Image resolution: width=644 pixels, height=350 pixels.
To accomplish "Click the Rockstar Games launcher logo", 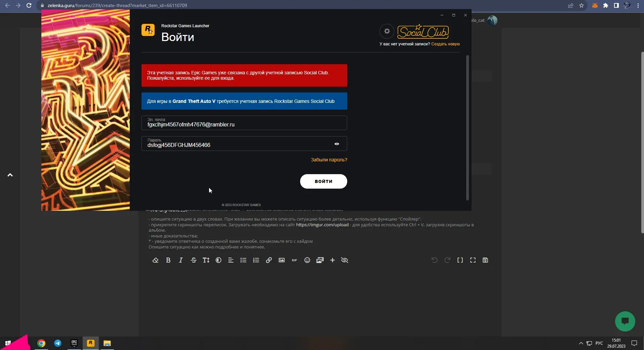I will pos(148,30).
